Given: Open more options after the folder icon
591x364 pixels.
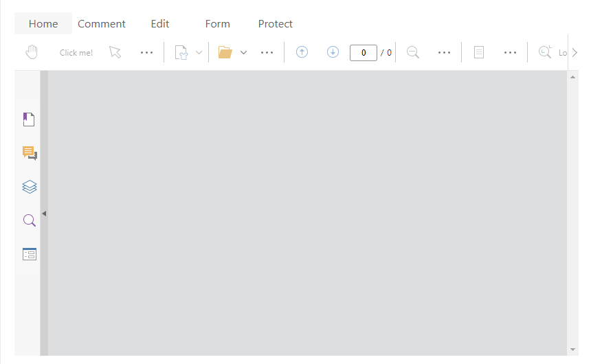Looking at the screenshot, I should tap(267, 52).
